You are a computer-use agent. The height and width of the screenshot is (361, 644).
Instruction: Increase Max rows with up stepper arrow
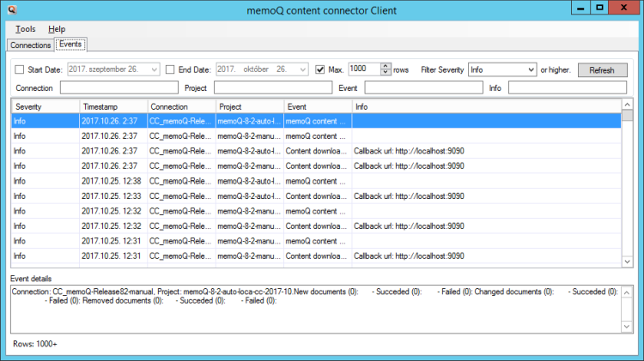[386, 66]
